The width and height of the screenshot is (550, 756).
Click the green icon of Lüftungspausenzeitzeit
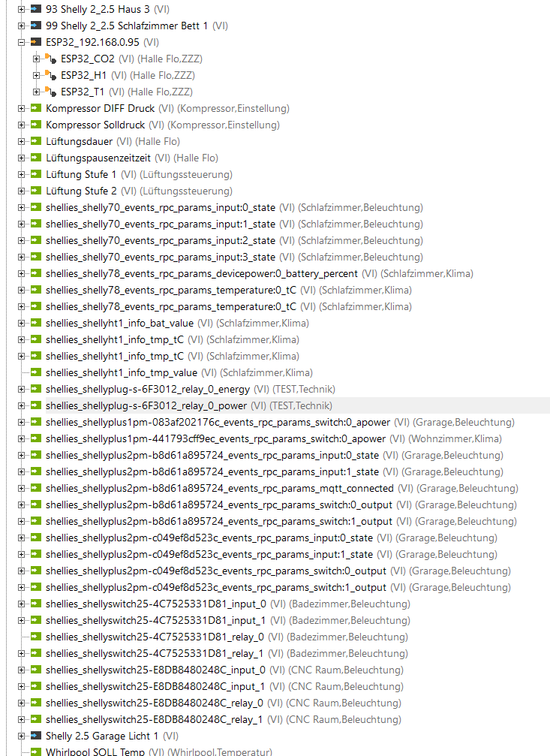[36, 158]
